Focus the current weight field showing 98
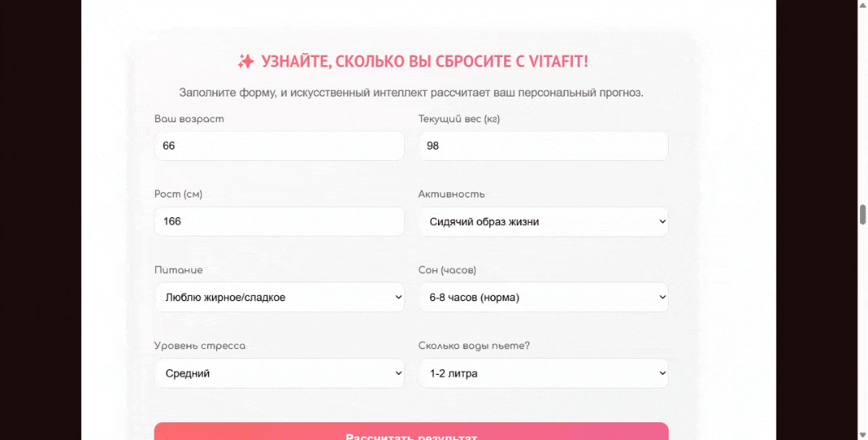868x440 pixels. (542, 146)
